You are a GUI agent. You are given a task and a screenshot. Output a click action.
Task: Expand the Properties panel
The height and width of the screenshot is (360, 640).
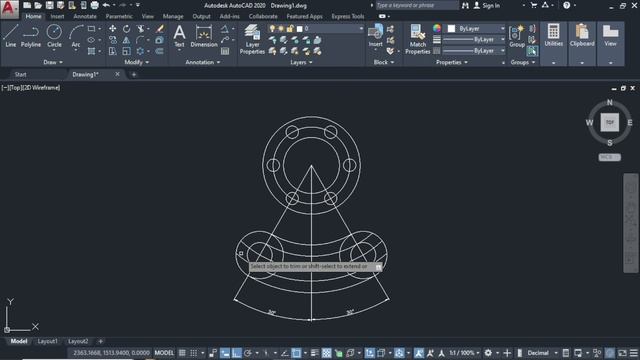pos(451,62)
